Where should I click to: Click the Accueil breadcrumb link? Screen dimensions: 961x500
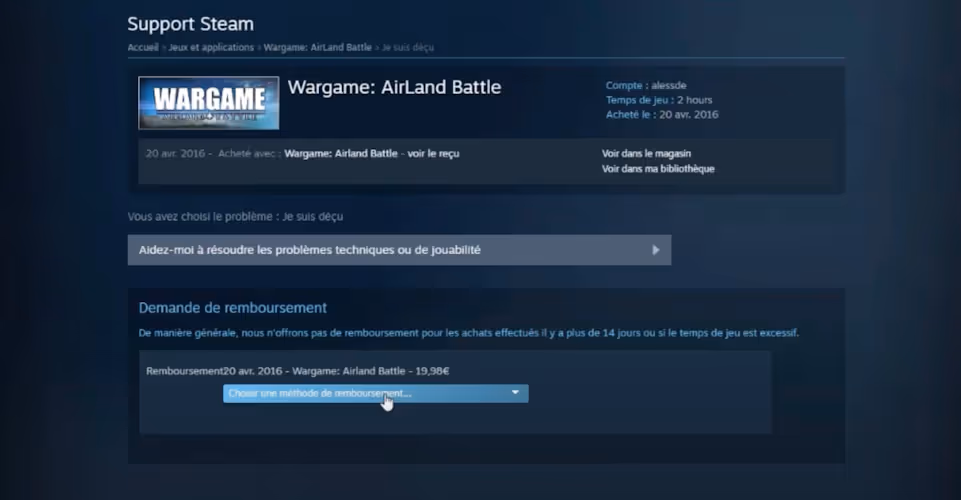pos(143,47)
